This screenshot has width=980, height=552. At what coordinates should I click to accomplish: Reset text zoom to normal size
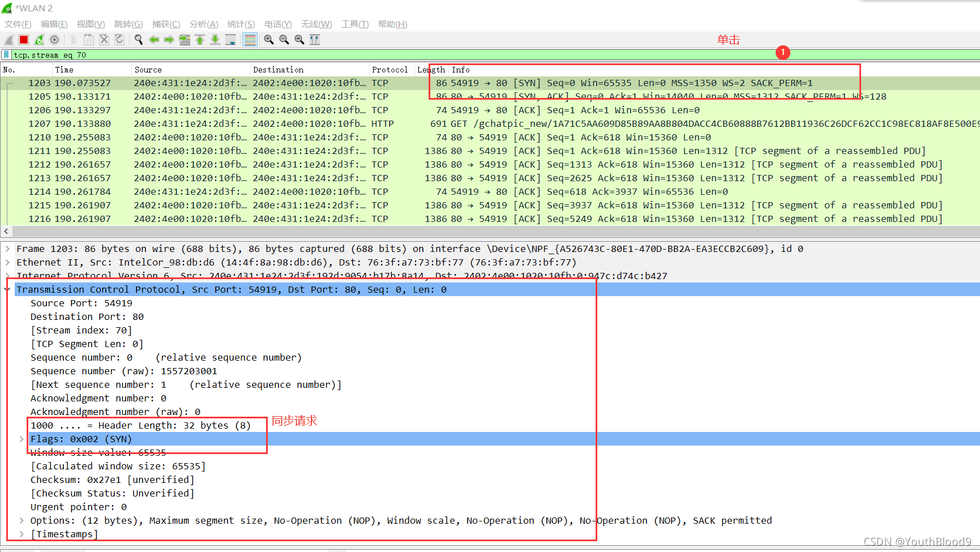tap(299, 40)
